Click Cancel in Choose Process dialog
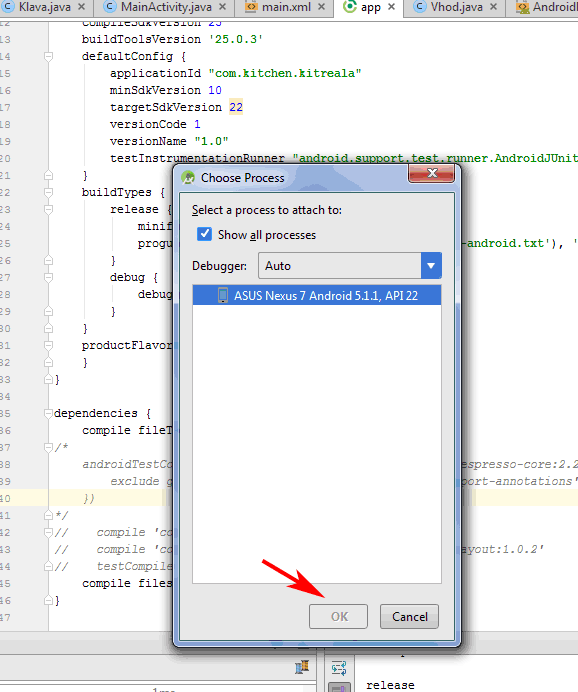 click(x=409, y=616)
